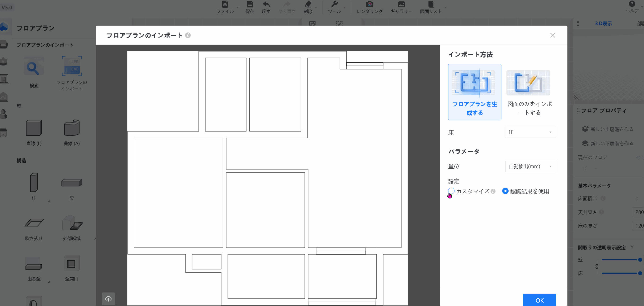Click the 天井高さ value field
Viewport: 644px width, 306px height.
pos(638,212)
